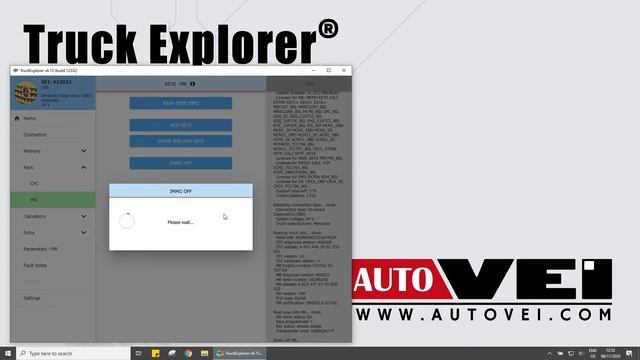This screenshot has width=640, height=360.
Task: Open the Action Center notifications icon
Action: click(x=629, y=353)
